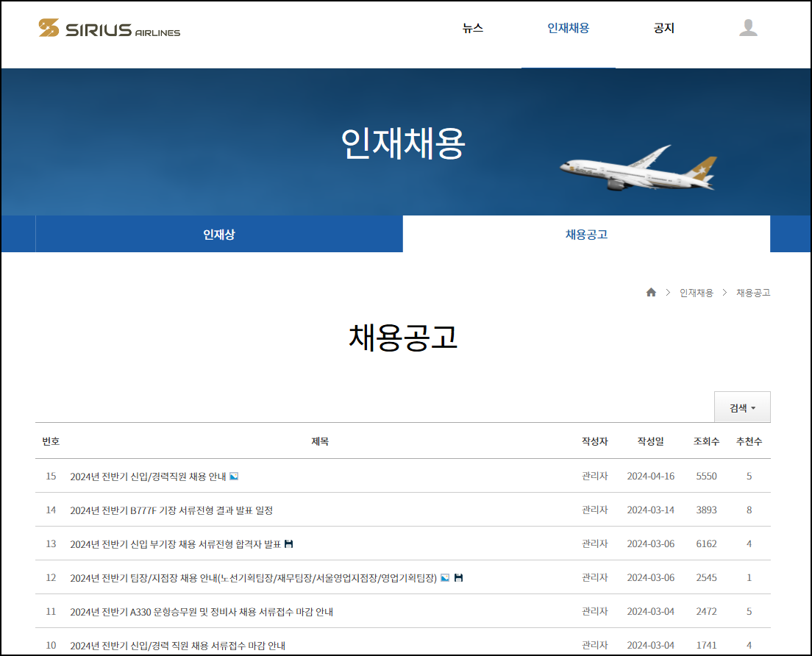The height and width of the screenshot is (656, 812).
Task: Open the B777F 기장 서류전형 결과 발표 post
Action: coord(171,510)
